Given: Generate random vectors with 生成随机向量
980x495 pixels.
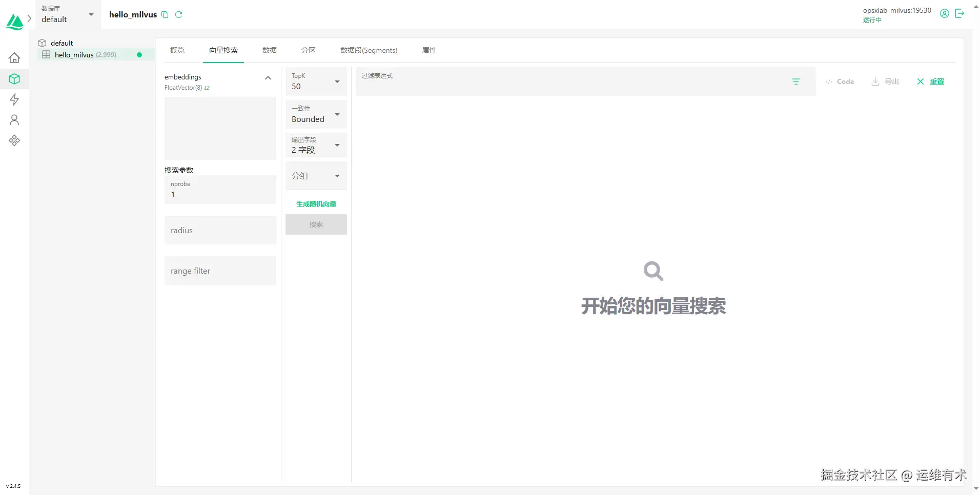Looking at the screenshot, I should [x=316, y=203].
